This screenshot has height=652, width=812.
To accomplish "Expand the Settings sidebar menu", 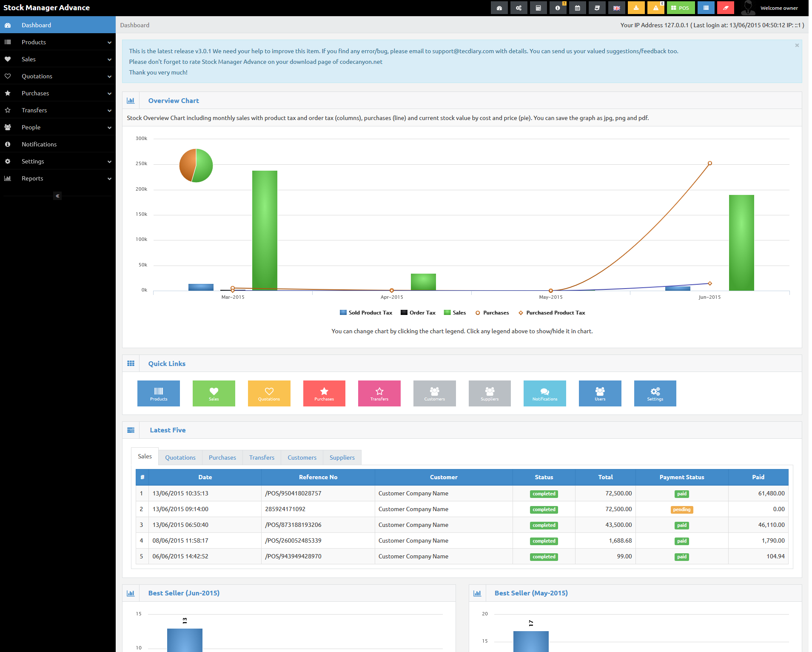I will click(58, 161).
